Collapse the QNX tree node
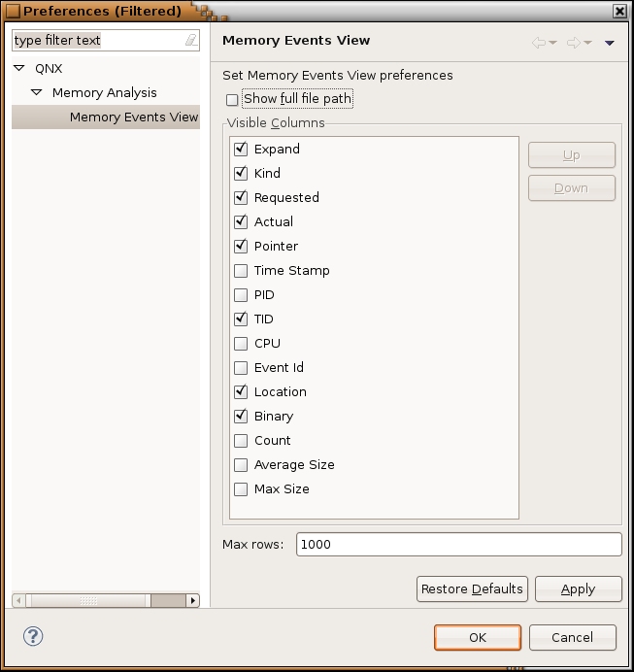 [x=19, y=69]
